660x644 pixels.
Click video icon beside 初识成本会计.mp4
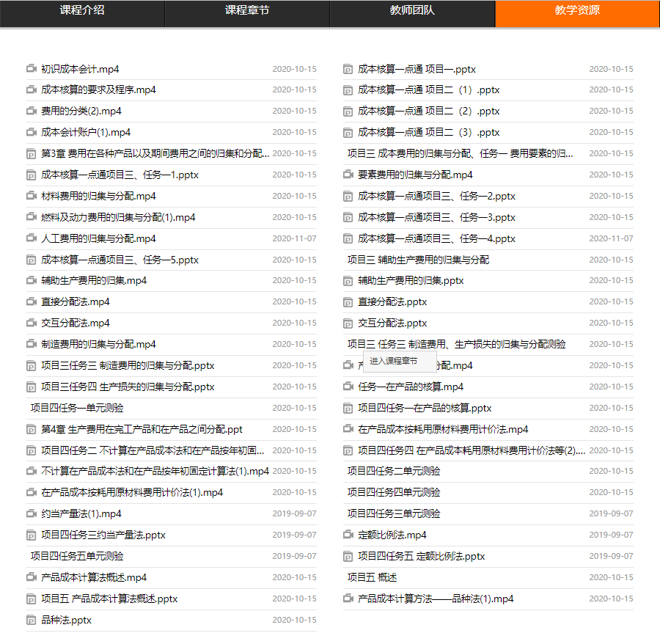[32, 69]
